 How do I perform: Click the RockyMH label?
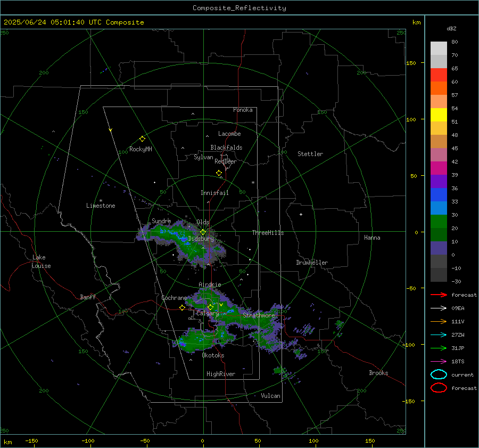141,149
